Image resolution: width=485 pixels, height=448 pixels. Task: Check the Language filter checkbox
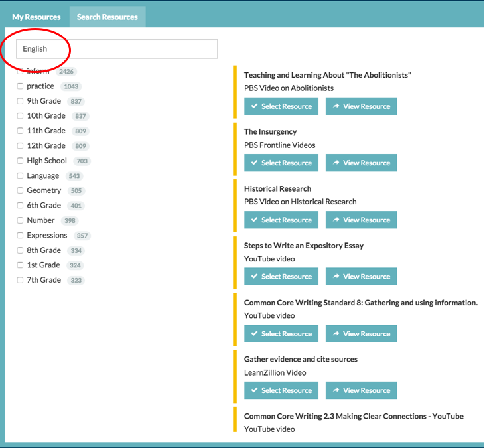[x=20, y=176]
